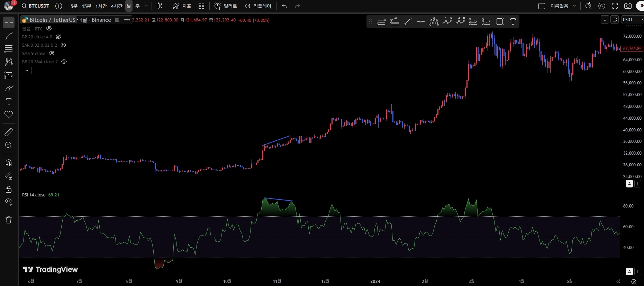Show the SMA 9 close indicator
The height and width of the screenshot is (286, 644).
click(x=52, y=53)
